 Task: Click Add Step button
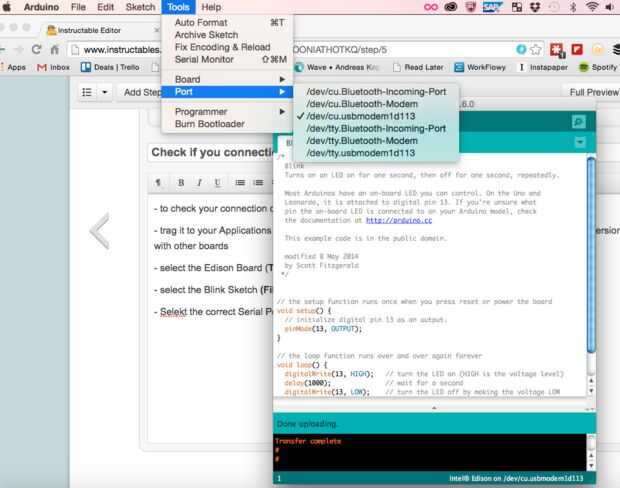[142, 93]
